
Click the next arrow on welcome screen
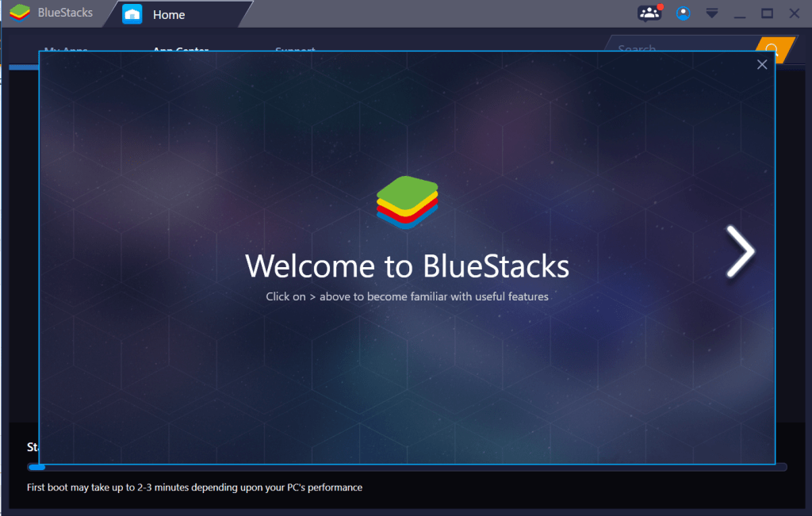coord(741,251)
